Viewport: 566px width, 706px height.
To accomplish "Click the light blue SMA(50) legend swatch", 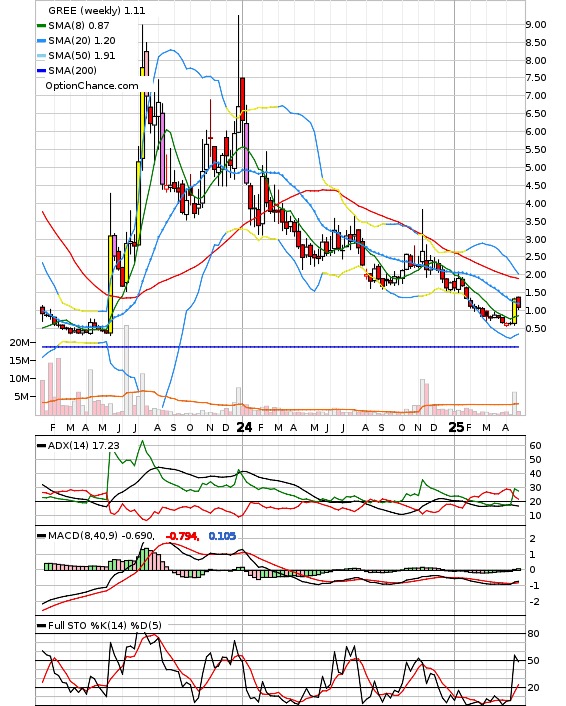I will pos(41,56).
